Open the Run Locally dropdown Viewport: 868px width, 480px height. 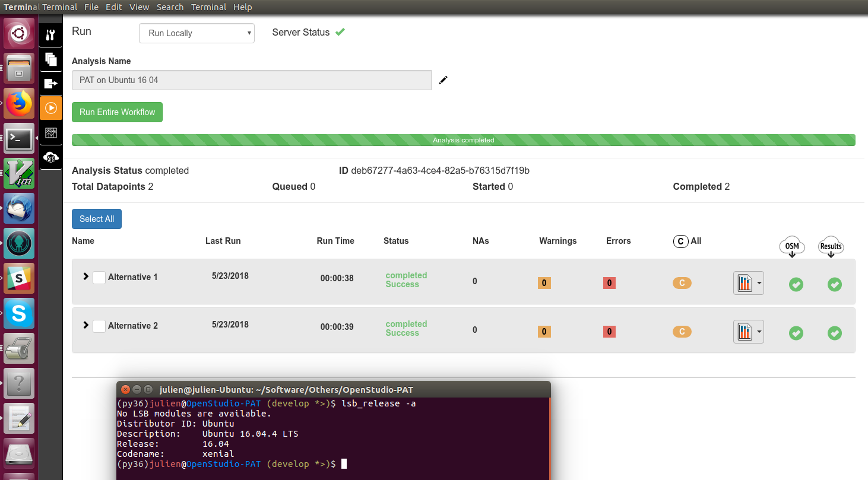pyautogui.click(x=197, y=33)
